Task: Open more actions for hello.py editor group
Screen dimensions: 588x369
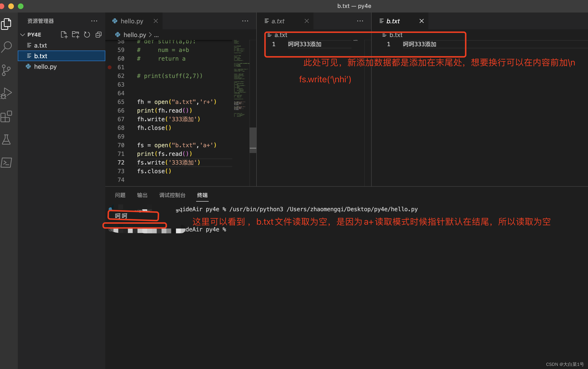Action: pyautogui.click(x=245, y=21)
